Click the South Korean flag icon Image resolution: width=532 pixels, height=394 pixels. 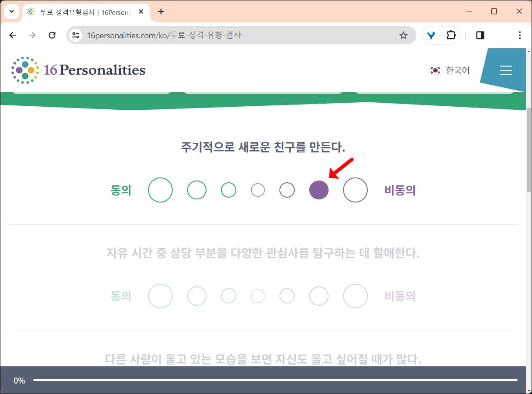point(435,70)
